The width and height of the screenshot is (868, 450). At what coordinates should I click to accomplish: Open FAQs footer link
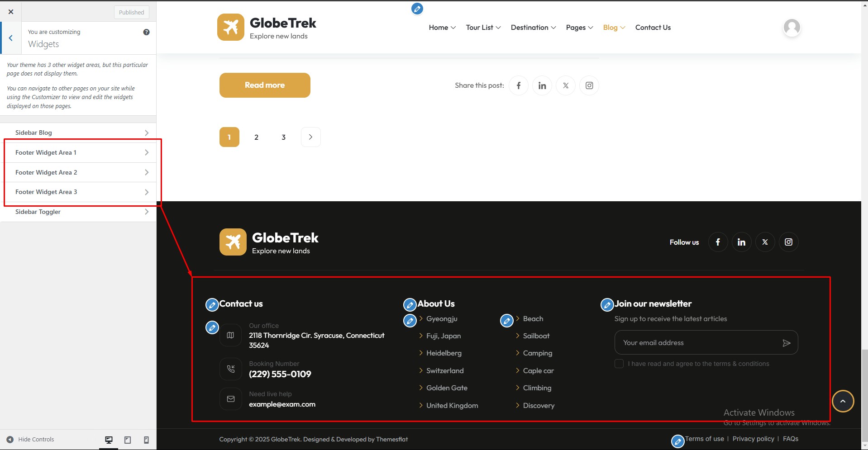tap(791, 439)
